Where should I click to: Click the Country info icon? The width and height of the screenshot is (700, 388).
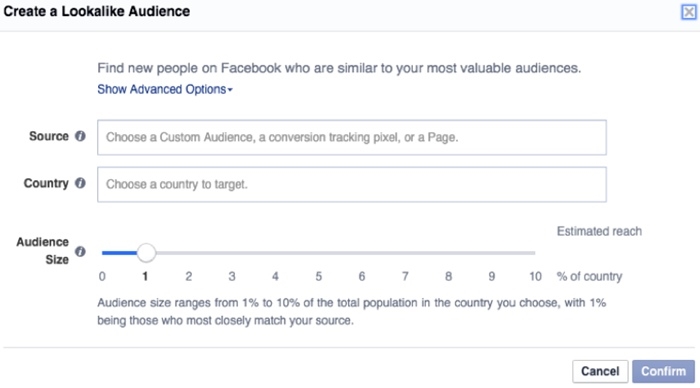pos(80,183)
